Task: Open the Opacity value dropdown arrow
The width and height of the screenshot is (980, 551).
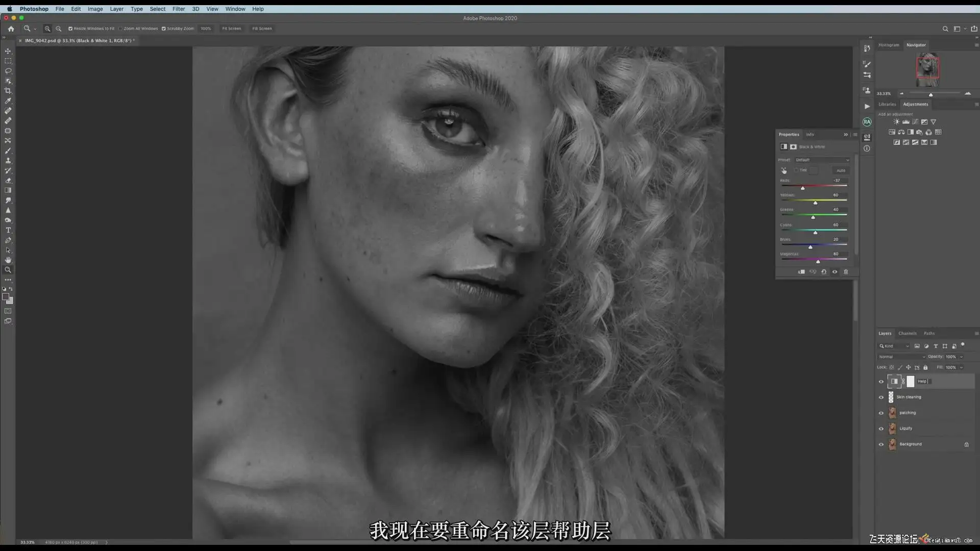Action: 962,357
